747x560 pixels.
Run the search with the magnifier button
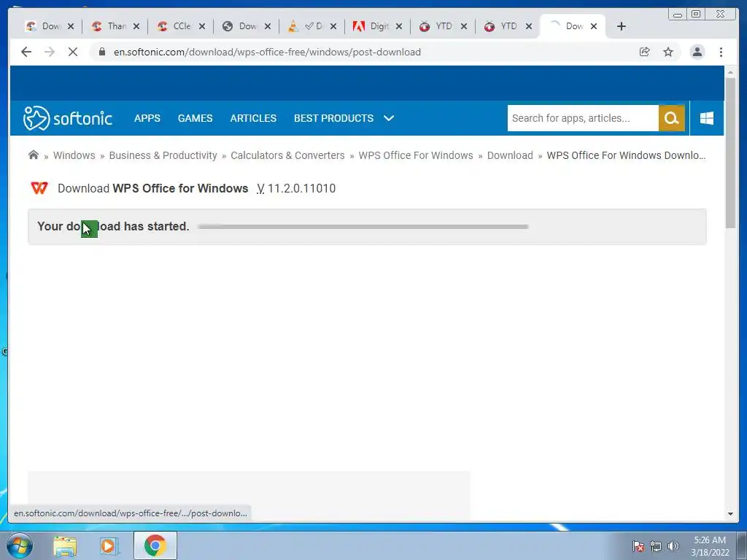(x=672, y=118)
